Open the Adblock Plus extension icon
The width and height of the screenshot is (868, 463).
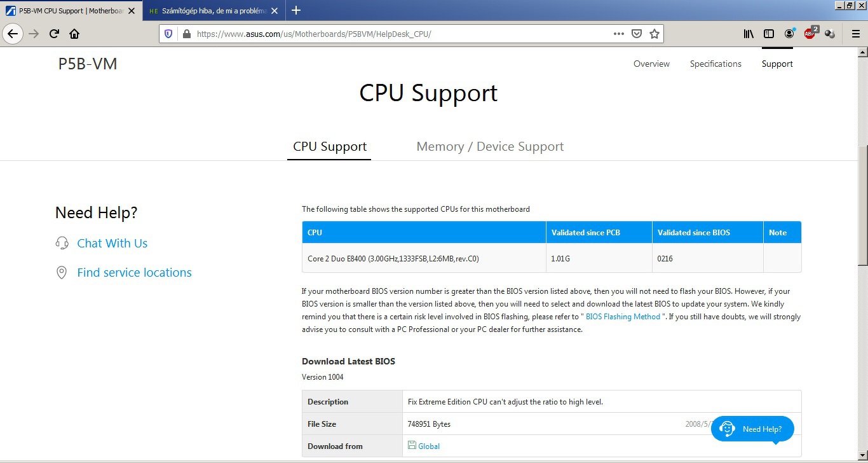pos(810,34)
